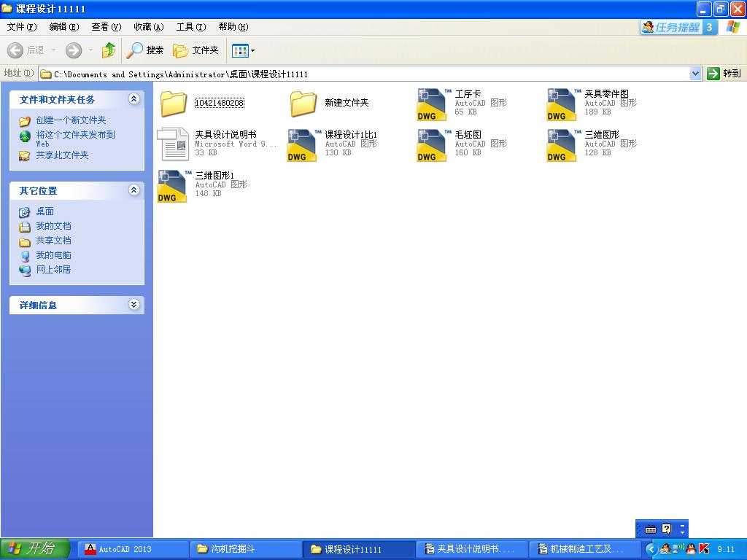Click 将这个文件夹发布到 Web link

tap(75, 139)
